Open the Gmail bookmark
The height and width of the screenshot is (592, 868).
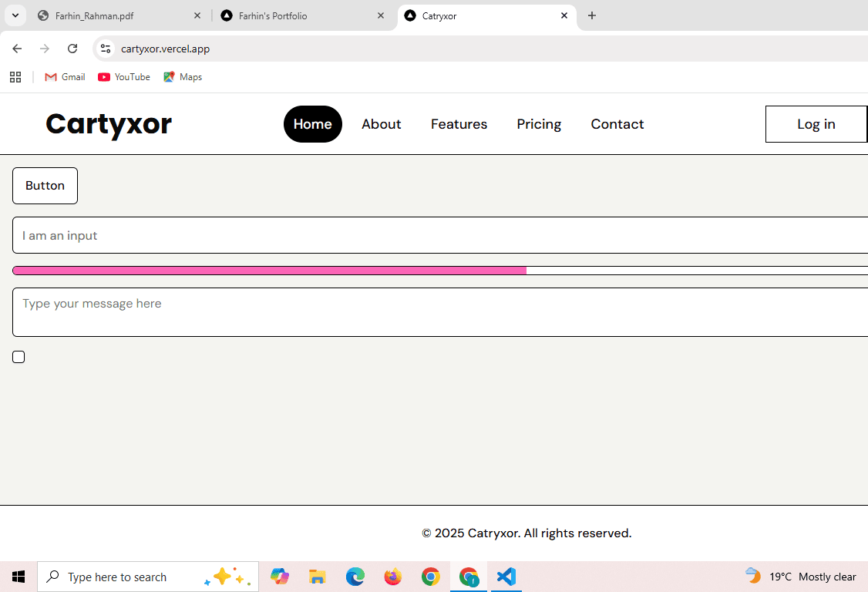65,76
